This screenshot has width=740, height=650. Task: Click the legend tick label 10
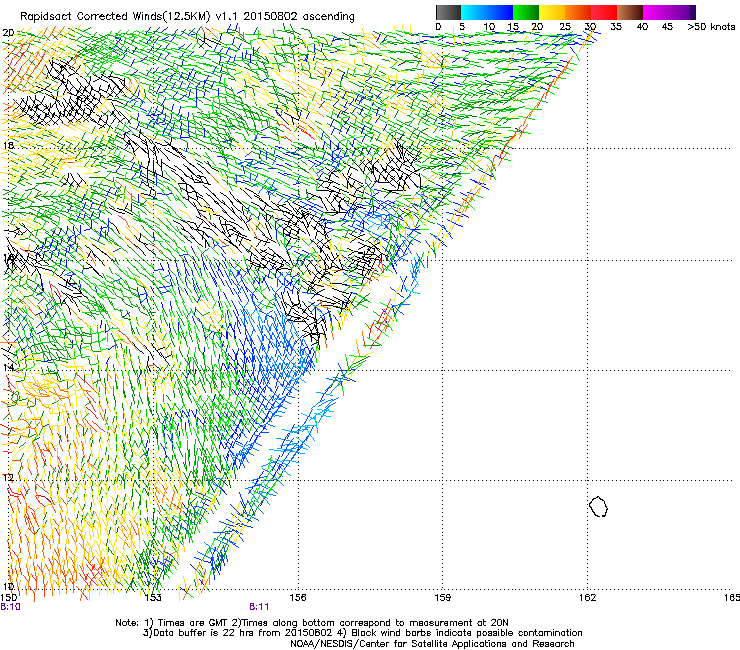pyautogui.click(x=489, y=27)
